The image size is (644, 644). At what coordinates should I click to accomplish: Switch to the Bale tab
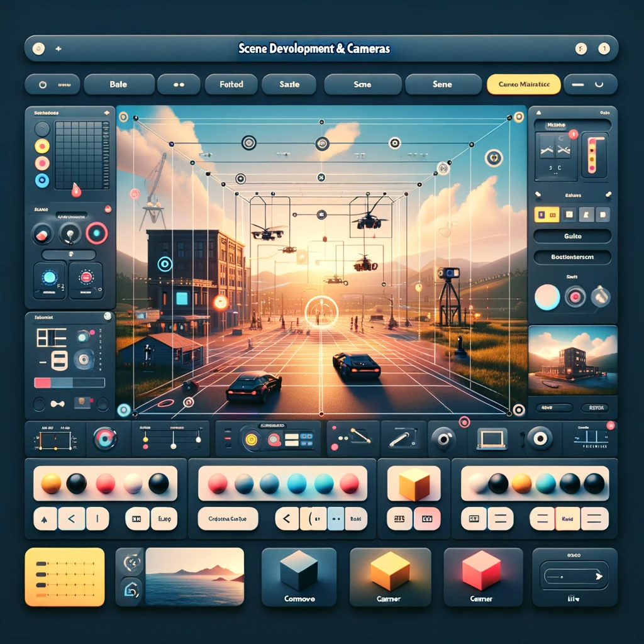tap(119, 84)
